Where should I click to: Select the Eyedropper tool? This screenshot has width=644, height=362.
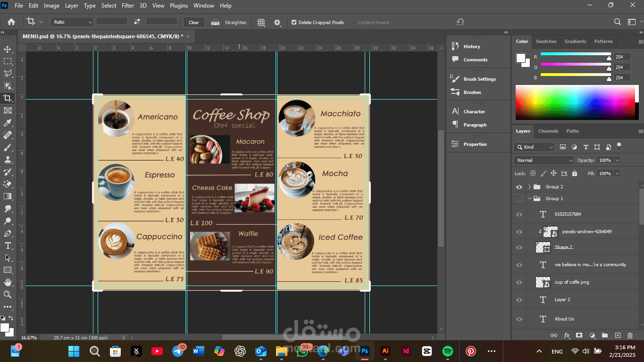click(8, 123)
